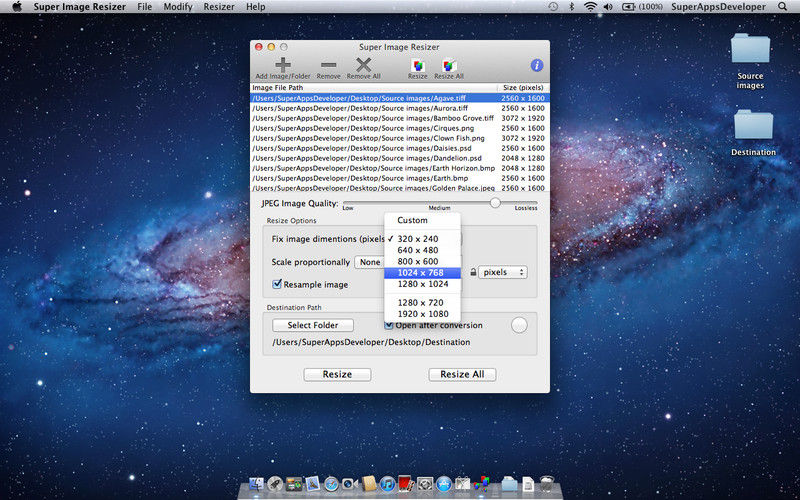Open the blue info icon
The image size is (800, 500).
[537, 65]
